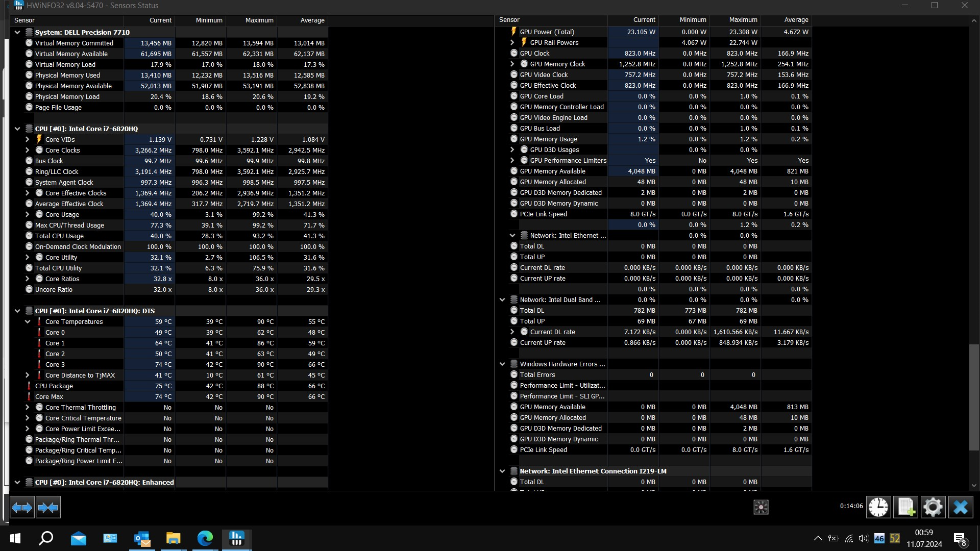This screenshot has height=551, width=980.
Task: Select HWiNFO taskbar icon
Action: pyautogui.click(x=237, y=538)
